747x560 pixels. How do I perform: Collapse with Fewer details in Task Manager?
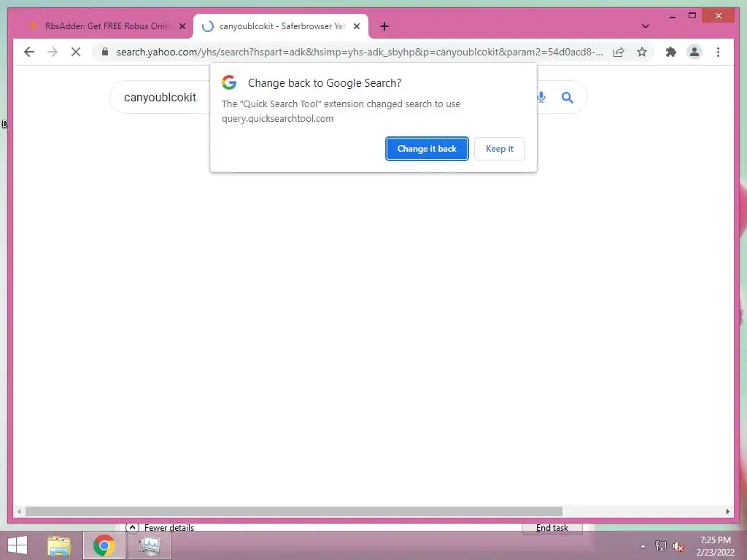(x=160, y=528)
